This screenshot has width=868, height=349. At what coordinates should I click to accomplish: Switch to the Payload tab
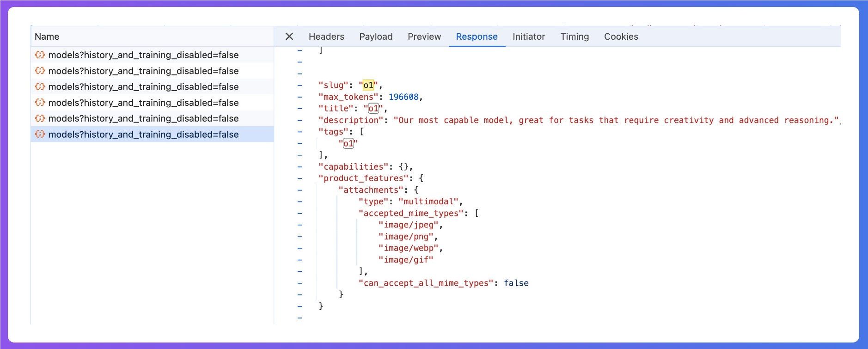pyautogui.click(x=376, y=37)
